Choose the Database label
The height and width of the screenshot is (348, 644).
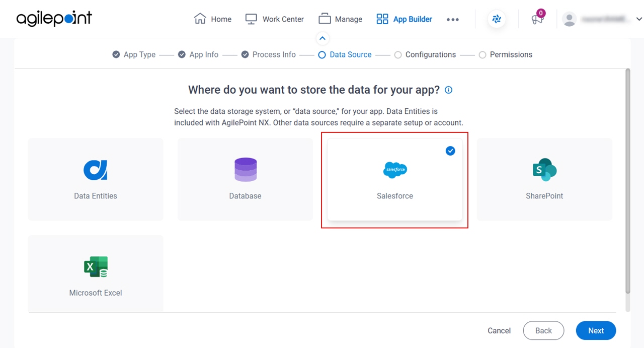(x=246, y=196)
